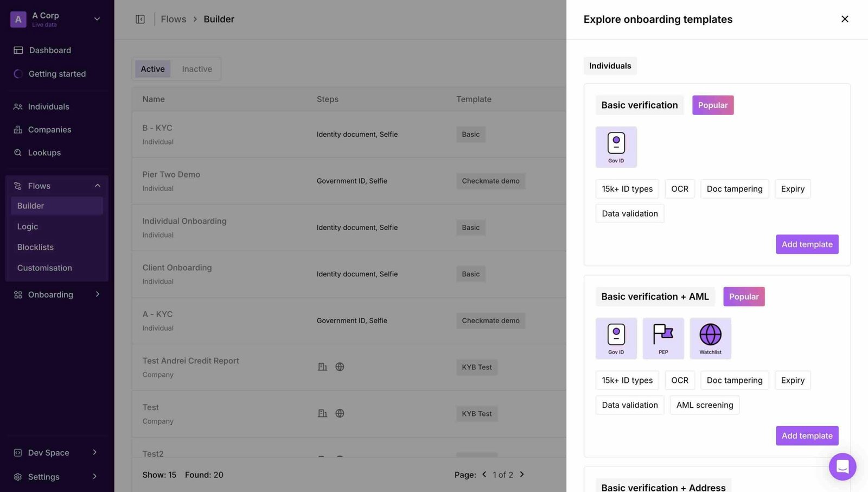Toggle the sidebar collapse icon
This screenshot has height=492, width=868.
[x=140, y=19]
